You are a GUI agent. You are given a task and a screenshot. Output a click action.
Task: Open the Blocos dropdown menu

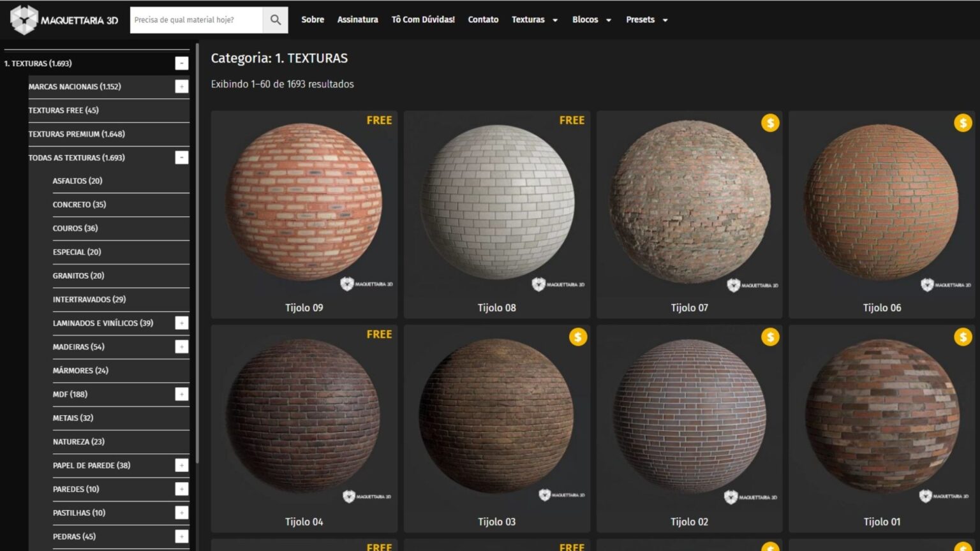(x=591, y=20)
